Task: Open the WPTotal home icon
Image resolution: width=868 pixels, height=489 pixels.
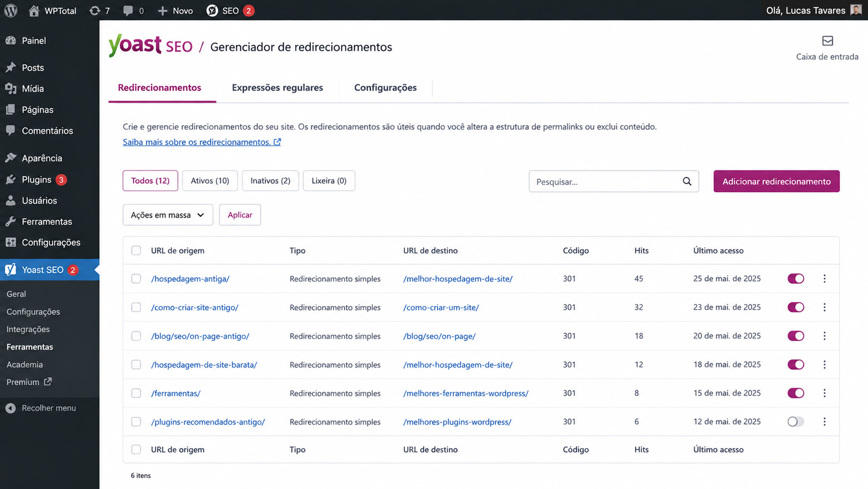Action: pos(34,10)
